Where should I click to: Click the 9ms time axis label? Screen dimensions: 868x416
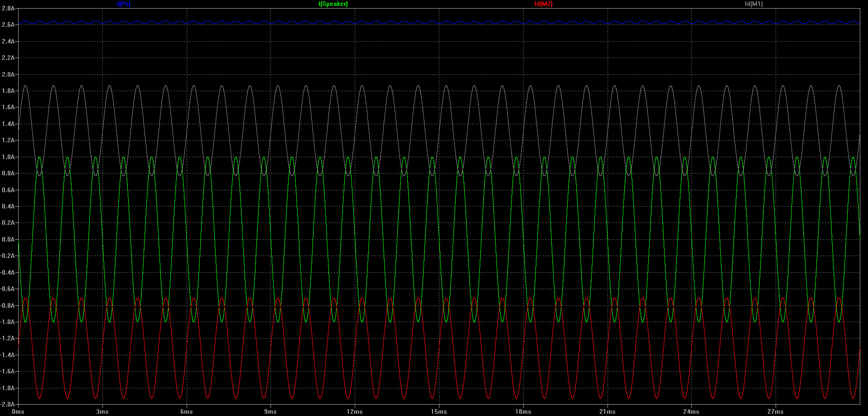pyautogui.click(x=270, y=411)
